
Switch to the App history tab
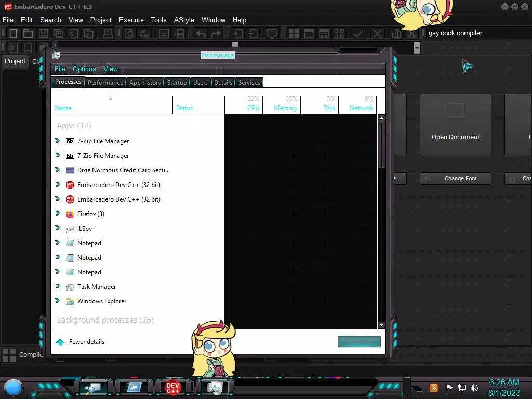click(x=145, y=83)
